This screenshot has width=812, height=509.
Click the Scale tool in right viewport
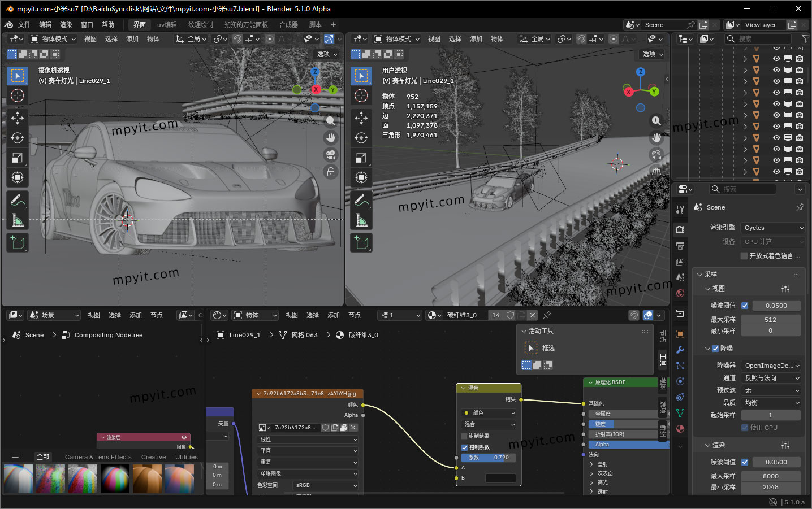361,158
